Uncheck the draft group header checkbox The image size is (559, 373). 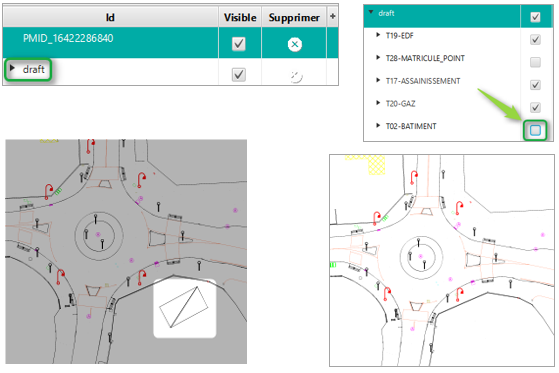click(535, 17)
